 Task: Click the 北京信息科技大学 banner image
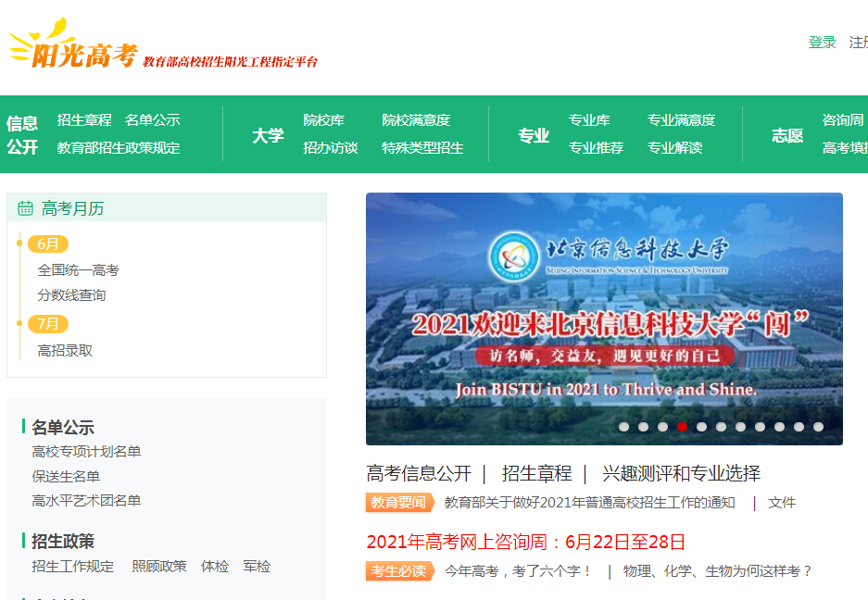point(604,319)
